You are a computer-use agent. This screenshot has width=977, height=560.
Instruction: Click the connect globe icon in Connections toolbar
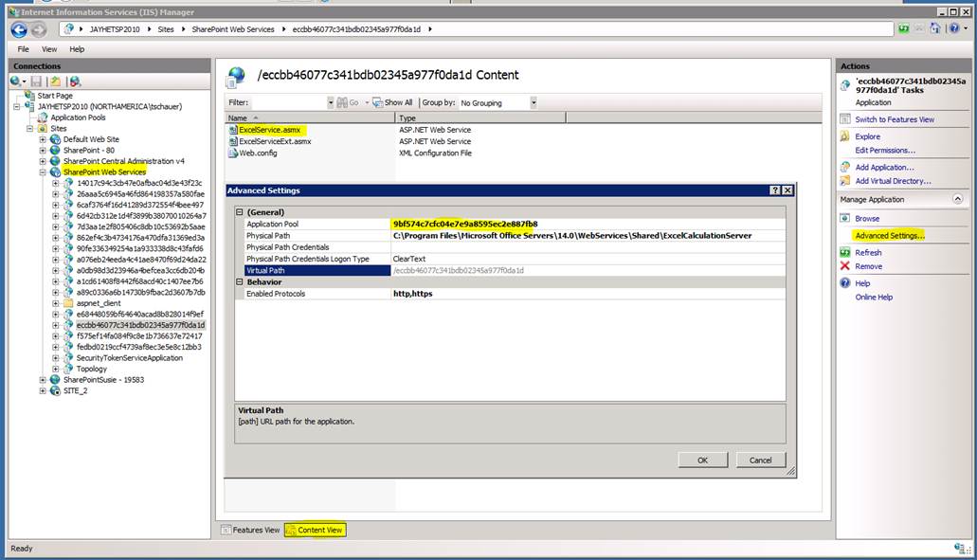15,81
